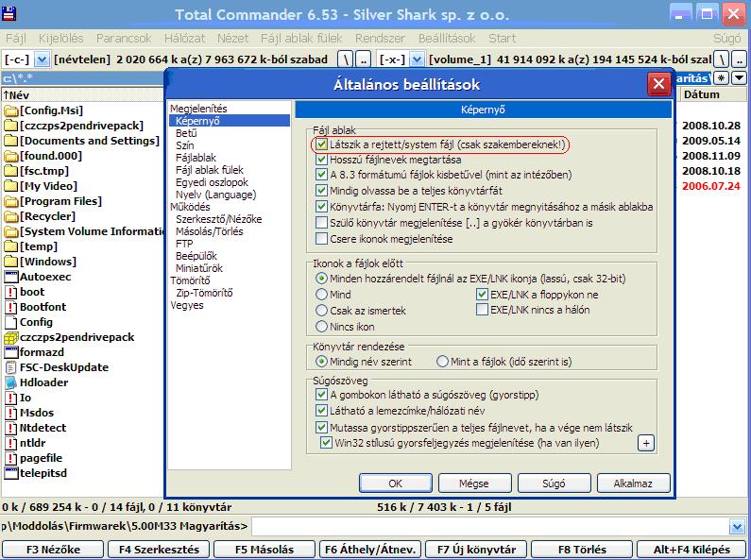Click the Recycler folder icon

tap(11, 216)
